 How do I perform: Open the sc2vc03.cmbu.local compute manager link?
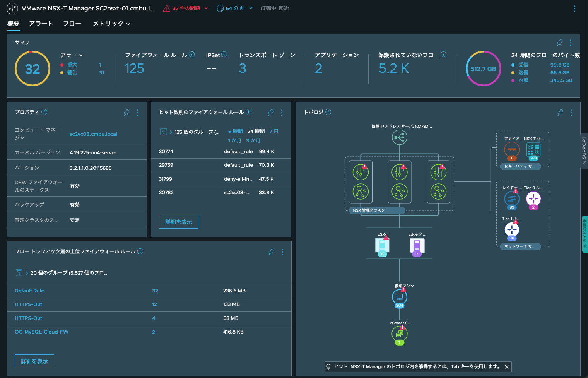(93, 134)
